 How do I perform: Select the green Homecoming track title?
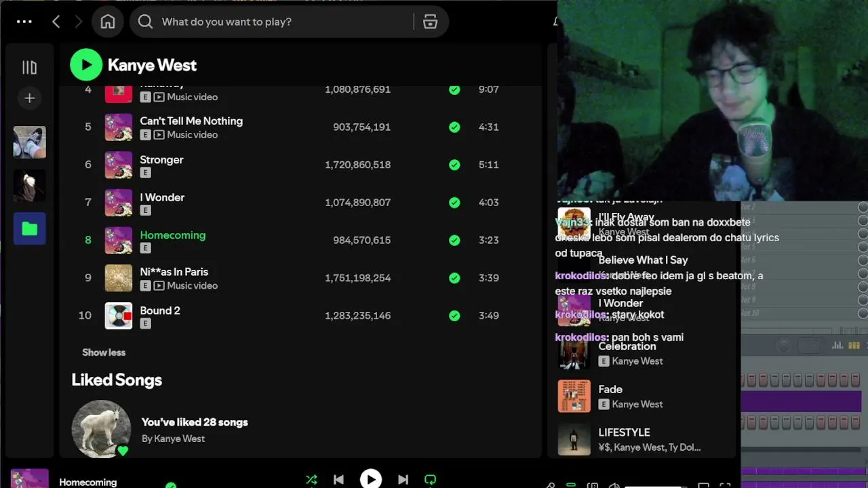click(173, 235)
